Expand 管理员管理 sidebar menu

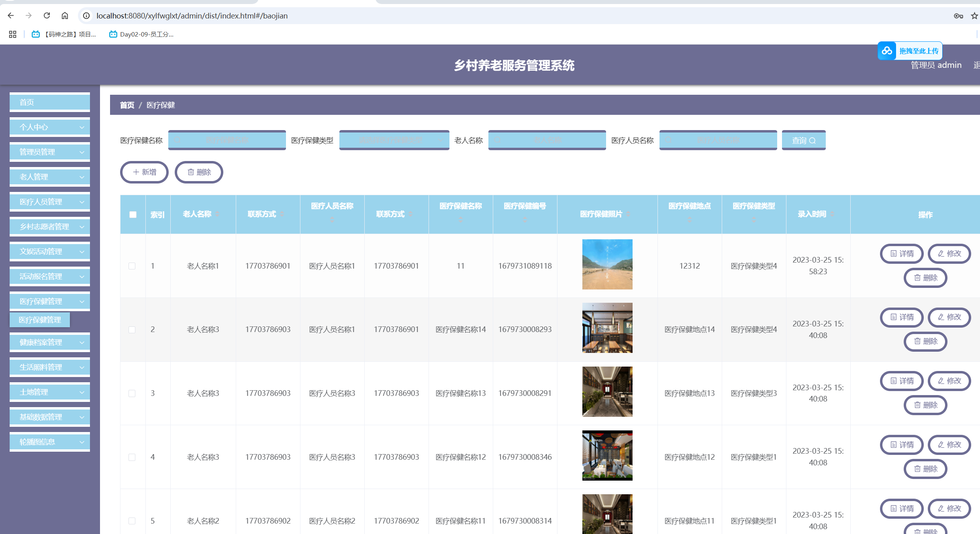(x=50, y=152)
